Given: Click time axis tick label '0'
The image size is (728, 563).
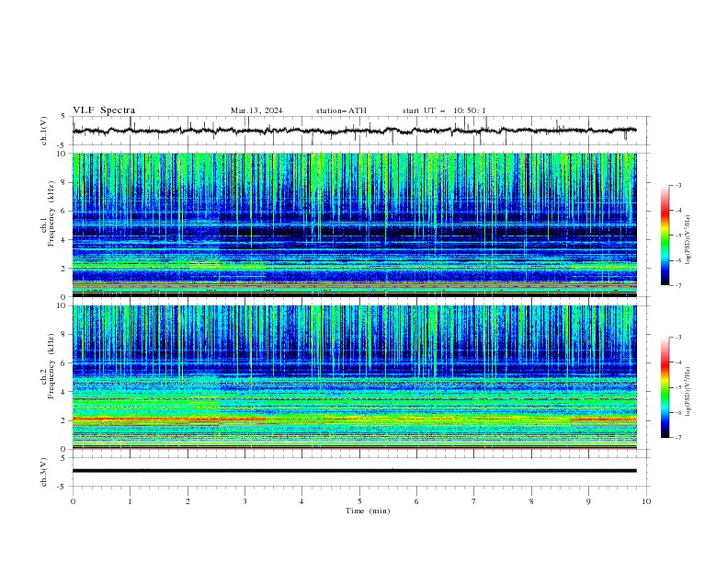Looking at the screenshot, I should click(x=73, y=501).
